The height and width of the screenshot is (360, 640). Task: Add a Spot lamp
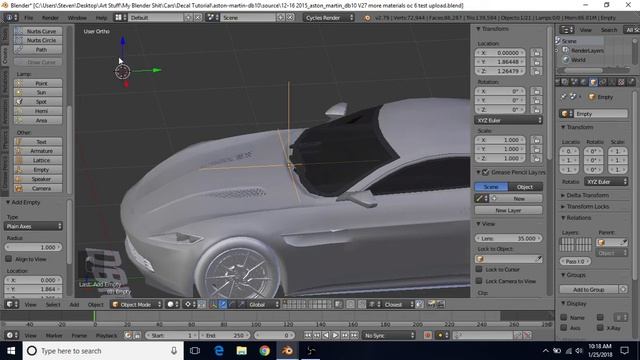coord(38,102)
